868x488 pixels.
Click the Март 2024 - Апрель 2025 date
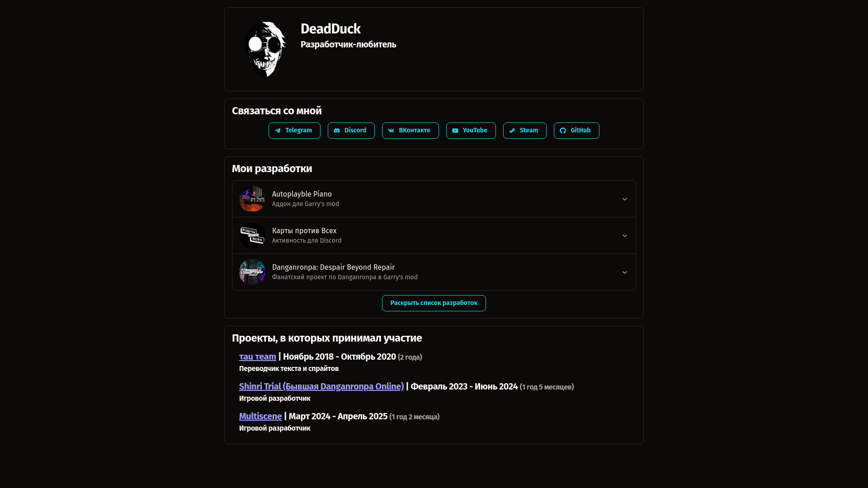[338, 416]
